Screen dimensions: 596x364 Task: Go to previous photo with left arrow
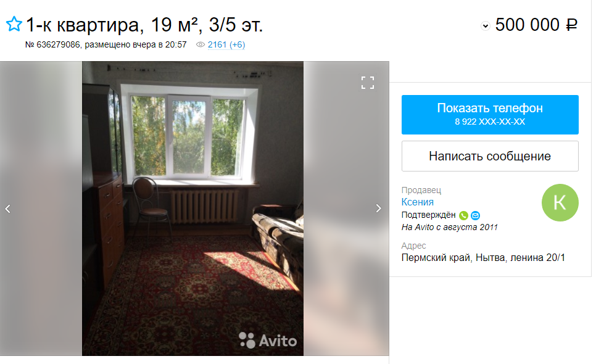(7, 209)
